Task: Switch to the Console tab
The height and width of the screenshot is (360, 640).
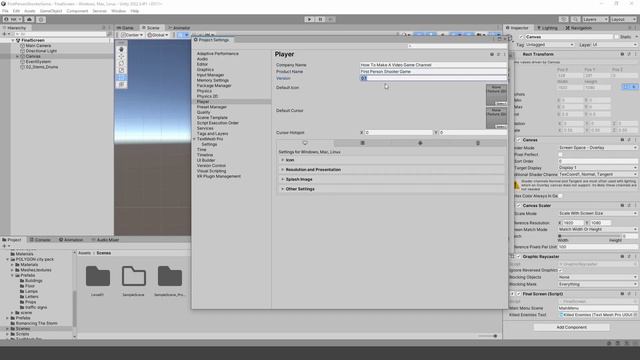Action: coord(40,240)
